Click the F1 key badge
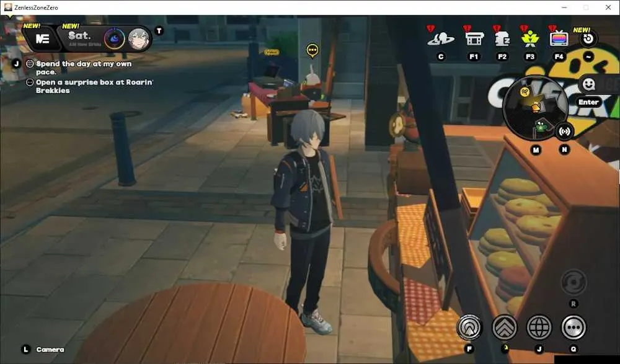Image resolution: width=620 pixels, height=364 pixels. pos(474,56)
